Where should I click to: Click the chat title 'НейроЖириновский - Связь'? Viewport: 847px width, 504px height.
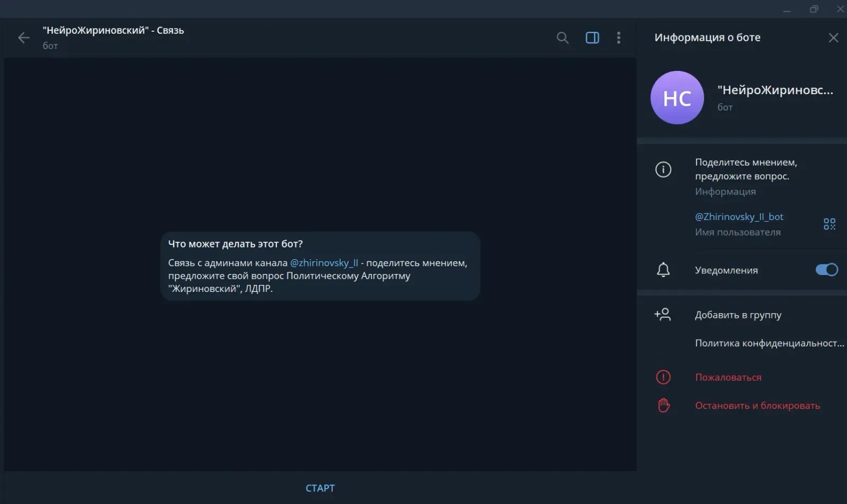[x=113, y=30]
